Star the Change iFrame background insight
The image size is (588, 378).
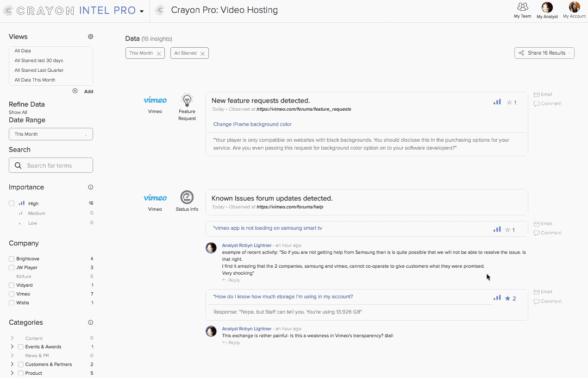tap(509, 102)
